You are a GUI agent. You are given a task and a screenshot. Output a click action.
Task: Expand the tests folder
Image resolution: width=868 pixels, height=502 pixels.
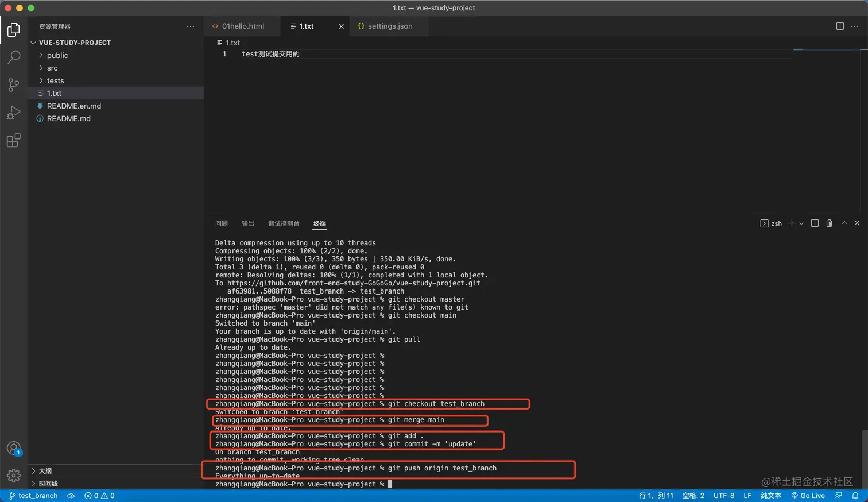click(x=116, y=80)
